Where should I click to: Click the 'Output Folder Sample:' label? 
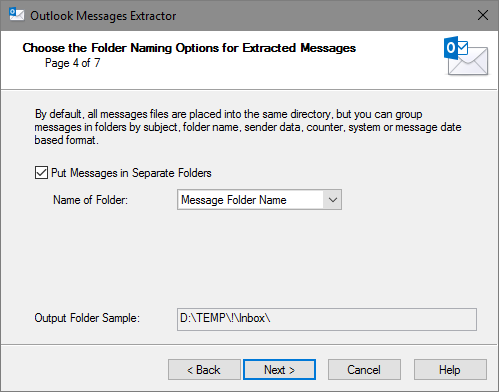(x=87, y=318)
